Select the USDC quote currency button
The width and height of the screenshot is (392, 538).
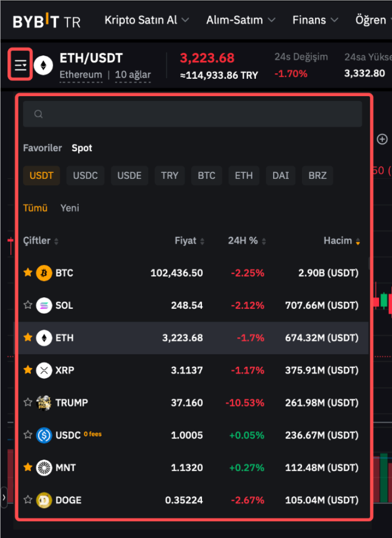click(x=85, y=176)
